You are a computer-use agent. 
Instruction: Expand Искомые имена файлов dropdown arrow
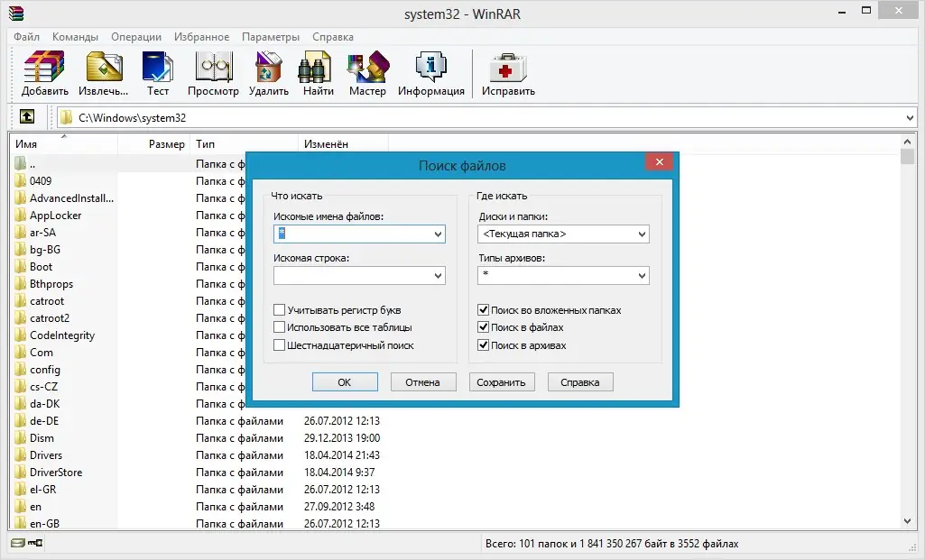[438, 234]
